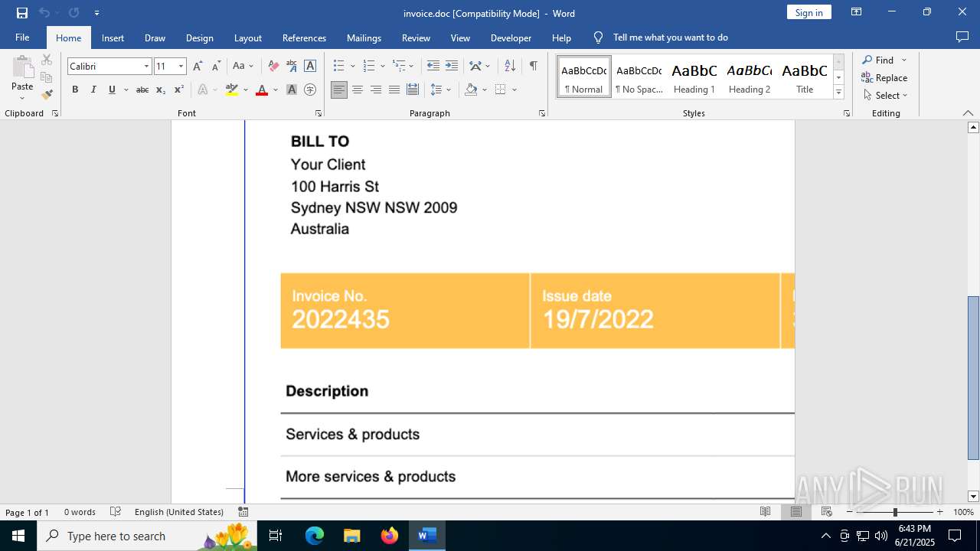This screenshot has height=551, width=980.
Task: Apply the Title style
Action: 805,77
